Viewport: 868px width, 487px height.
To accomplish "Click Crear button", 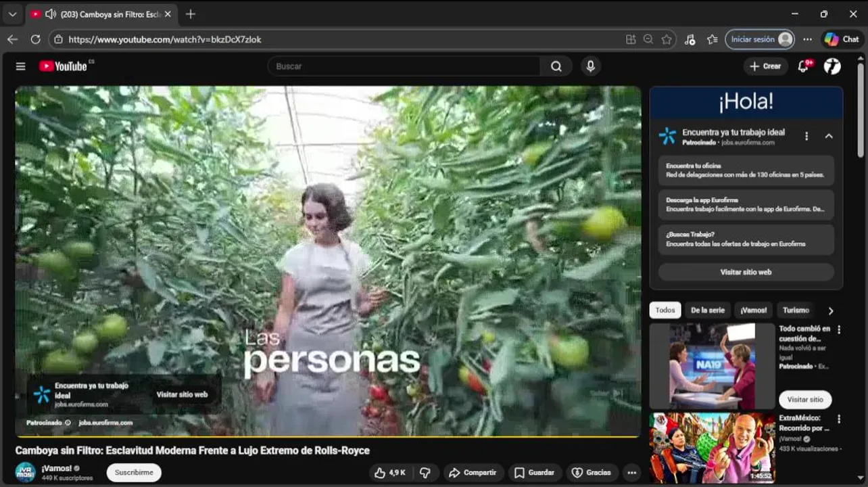I will [x=765, y=66].
